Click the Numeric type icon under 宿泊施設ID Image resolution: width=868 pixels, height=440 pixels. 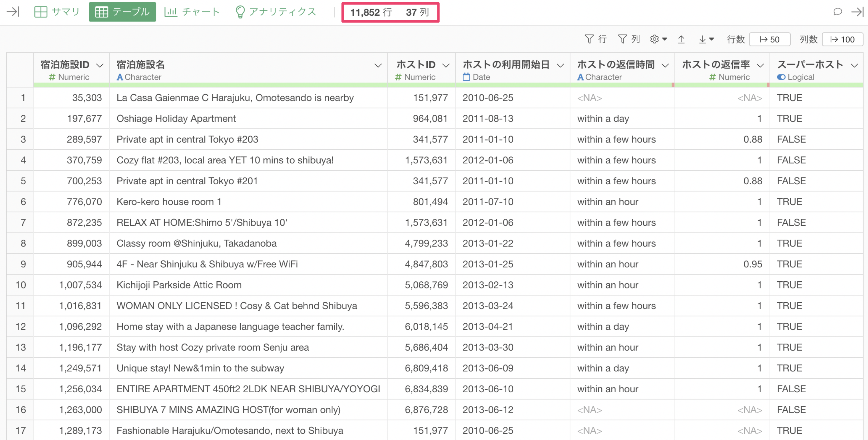52,77
